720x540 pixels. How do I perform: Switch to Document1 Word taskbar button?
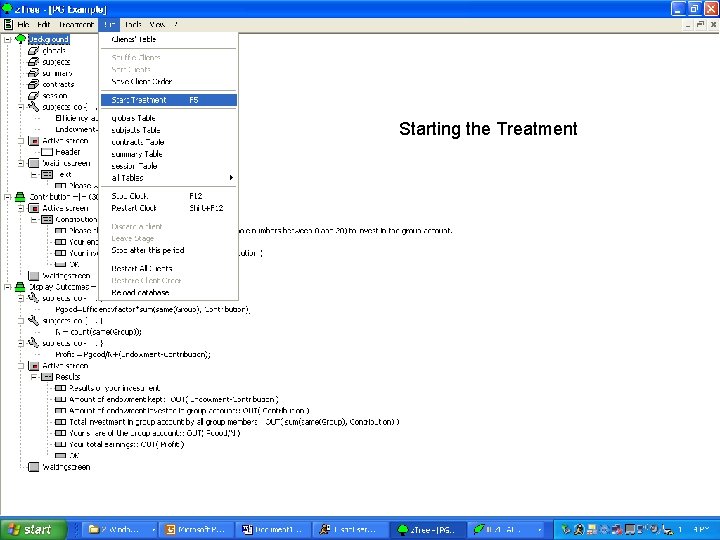(273, 530)
